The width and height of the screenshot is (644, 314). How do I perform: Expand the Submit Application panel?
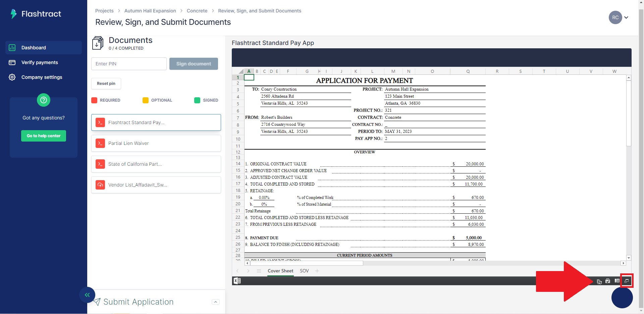point(216,302)
